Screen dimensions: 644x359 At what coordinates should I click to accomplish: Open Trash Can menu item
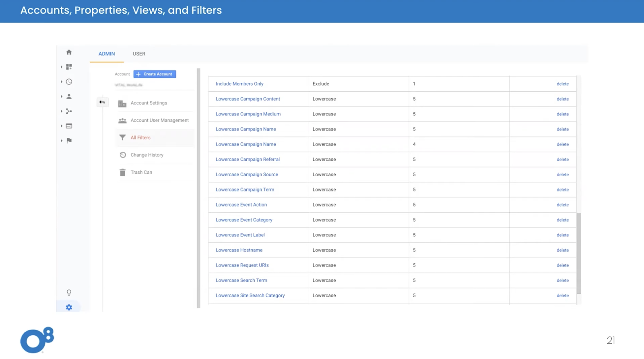coord(141,172)
